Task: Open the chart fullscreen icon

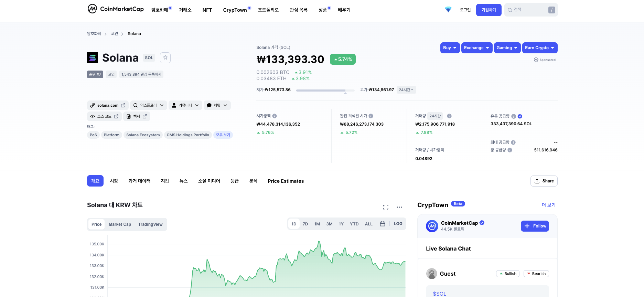Action: [386, 207]
